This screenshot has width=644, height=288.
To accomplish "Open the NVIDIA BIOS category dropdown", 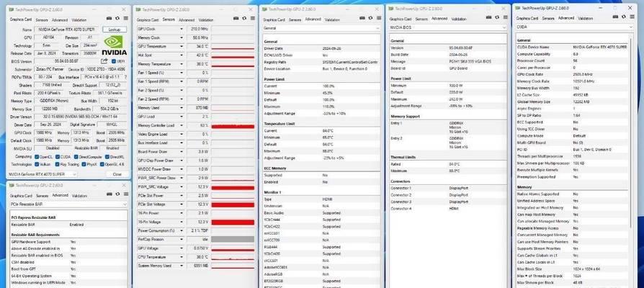I will click(x=448, y=27).
